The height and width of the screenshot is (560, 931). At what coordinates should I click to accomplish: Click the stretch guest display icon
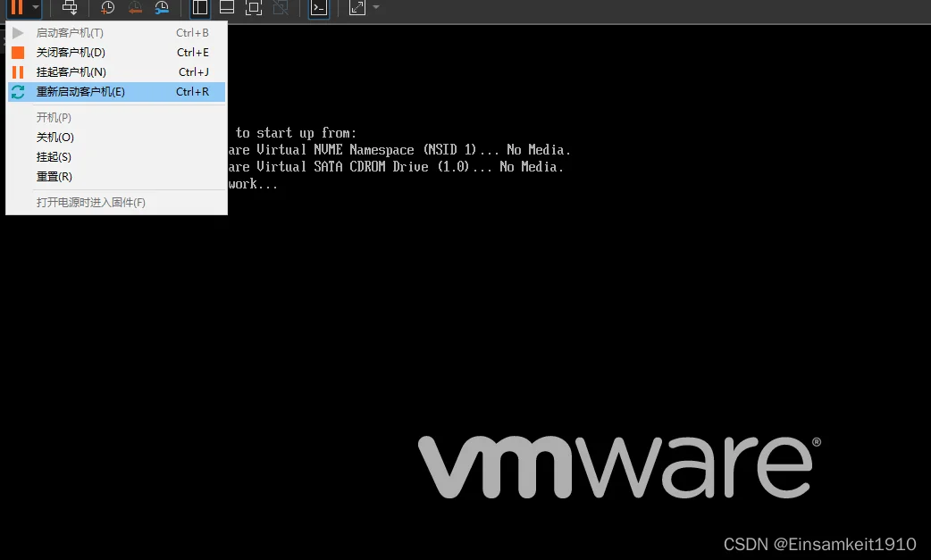pyautogui.click(x=356, y=7)
